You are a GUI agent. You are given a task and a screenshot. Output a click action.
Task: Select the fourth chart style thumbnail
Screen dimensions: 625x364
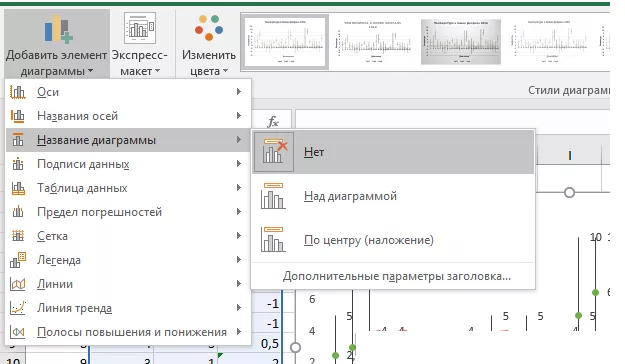pos(549,42)
